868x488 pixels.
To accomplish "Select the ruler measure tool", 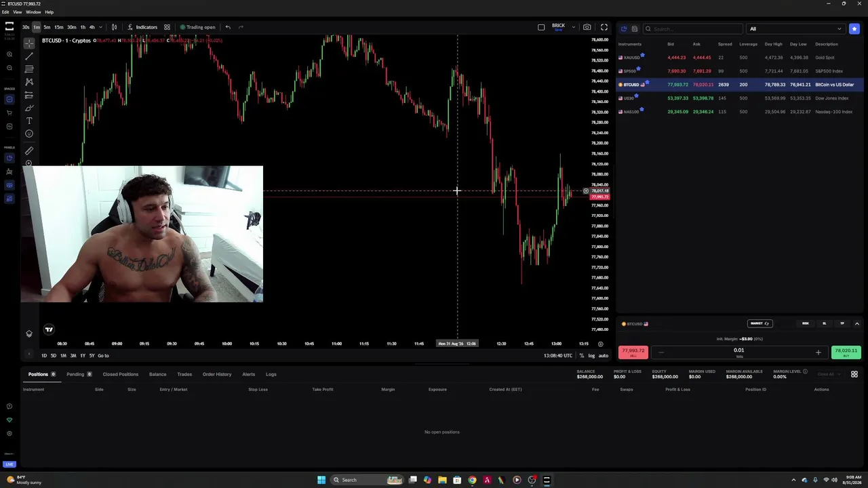I will [29, 150].
